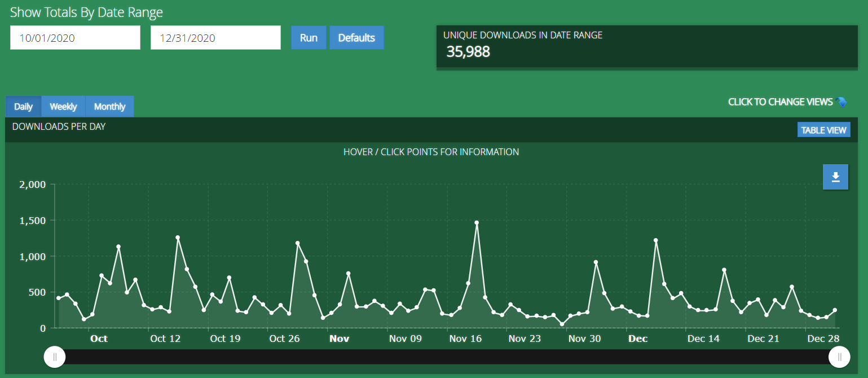Switch to the Daily tab

coord(23,107)
